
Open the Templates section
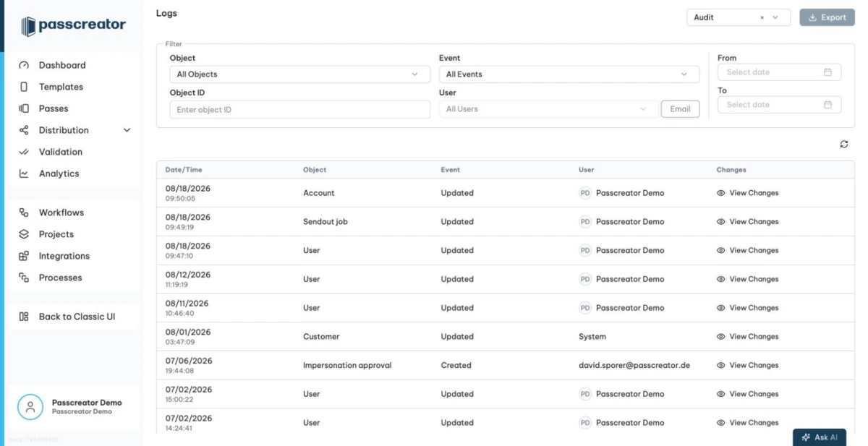pos(61,87)
